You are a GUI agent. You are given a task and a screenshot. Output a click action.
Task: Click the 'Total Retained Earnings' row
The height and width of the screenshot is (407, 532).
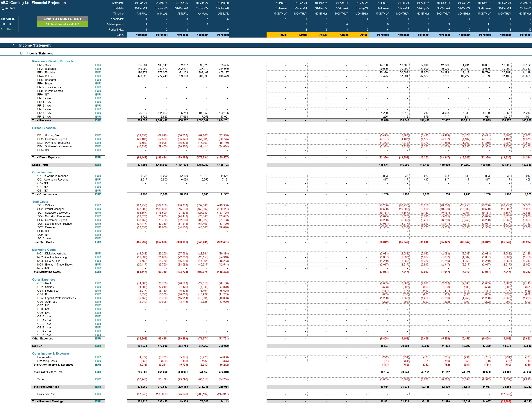tap(48, 401)
